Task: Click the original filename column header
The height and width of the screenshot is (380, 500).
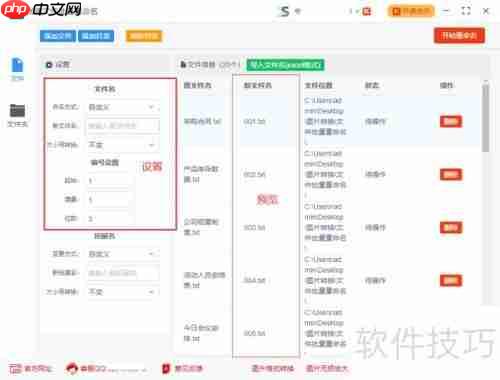Action: (x=198, y=85)
